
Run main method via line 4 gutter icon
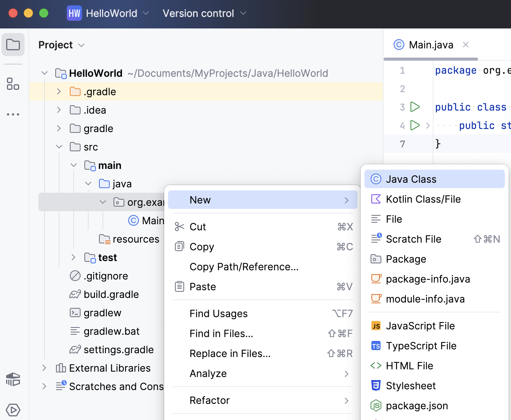point(415,125)
